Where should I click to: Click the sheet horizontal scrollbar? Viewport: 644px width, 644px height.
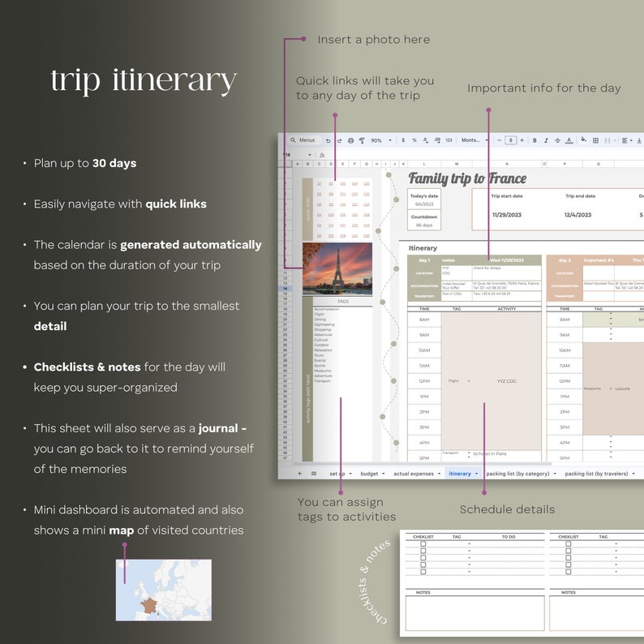coord(423,464)
